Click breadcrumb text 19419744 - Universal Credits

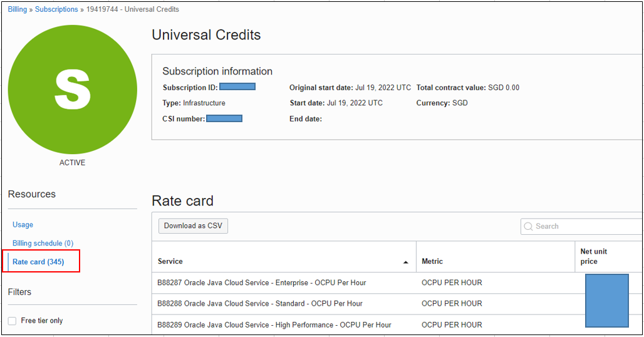pos(132,9)
